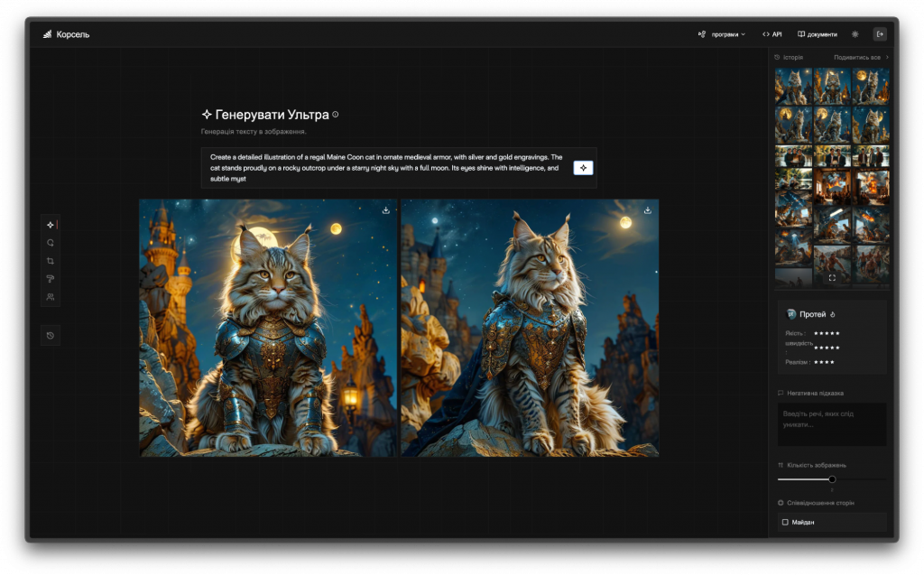Screen dimensions: 924x576
Task: Click the logout icon in top bar
Action: (880, 34)
